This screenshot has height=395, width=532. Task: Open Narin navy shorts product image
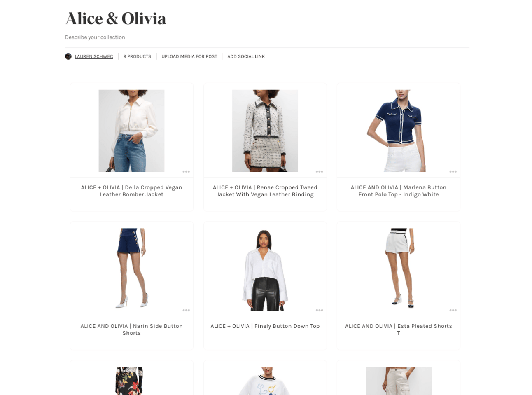tap(131, 268)
